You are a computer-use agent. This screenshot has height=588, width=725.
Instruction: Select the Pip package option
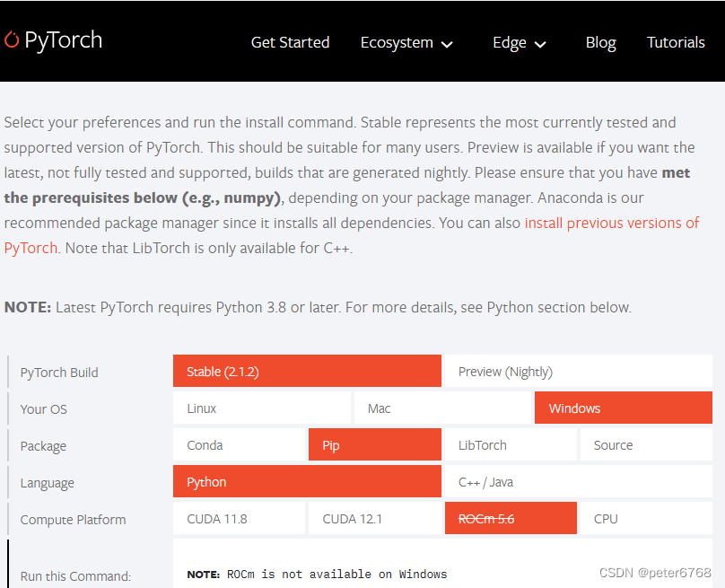tap(375, 444)
